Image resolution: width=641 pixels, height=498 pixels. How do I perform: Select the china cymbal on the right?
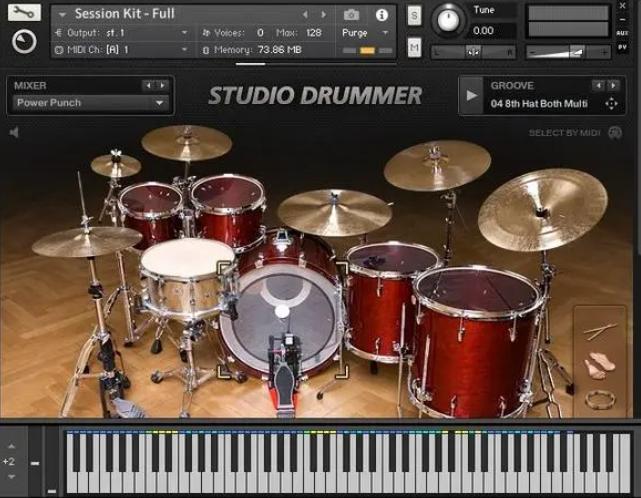click(x=543, y=211)
